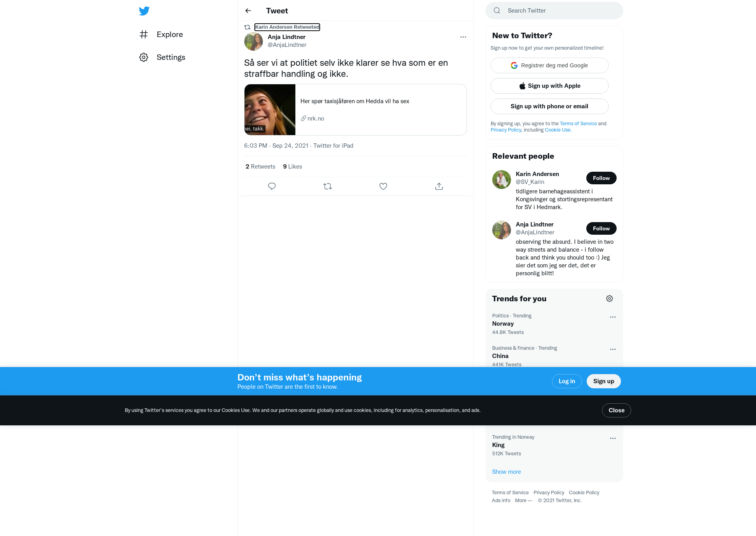Open the Explore hashtag menu item
Screen dimensions: 756x536
161,34
